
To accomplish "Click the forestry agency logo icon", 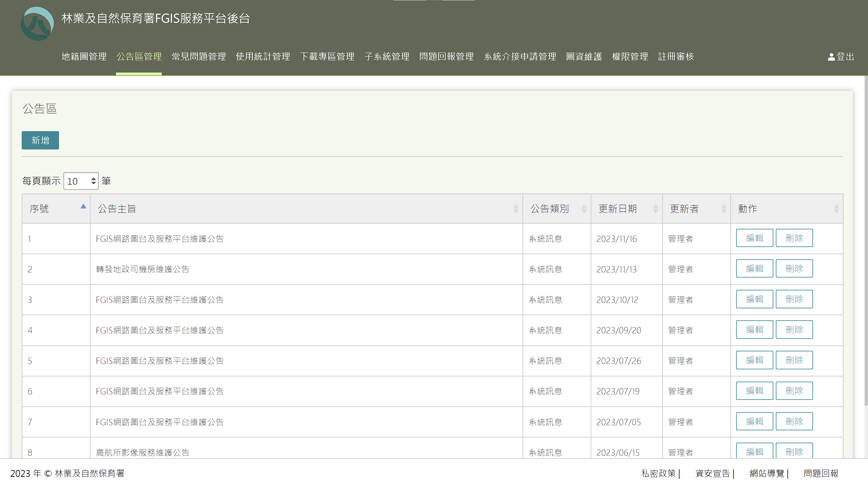I will (x=37, y=24).
